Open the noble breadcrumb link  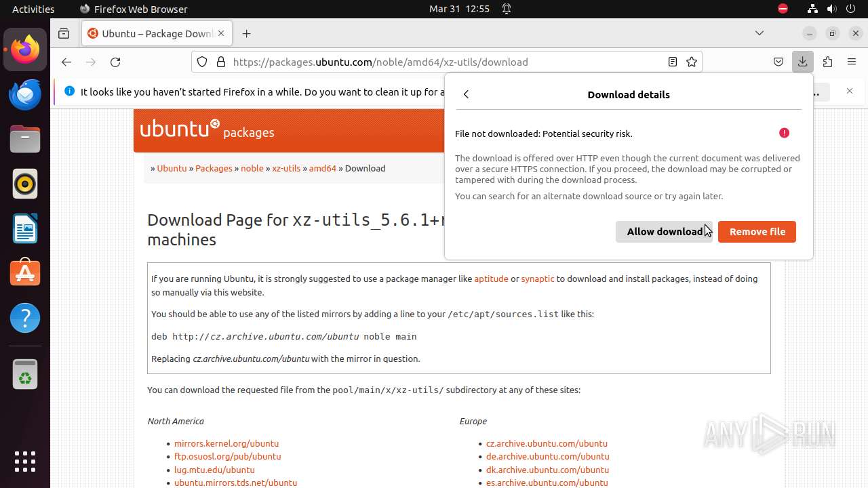click(252, 168)
